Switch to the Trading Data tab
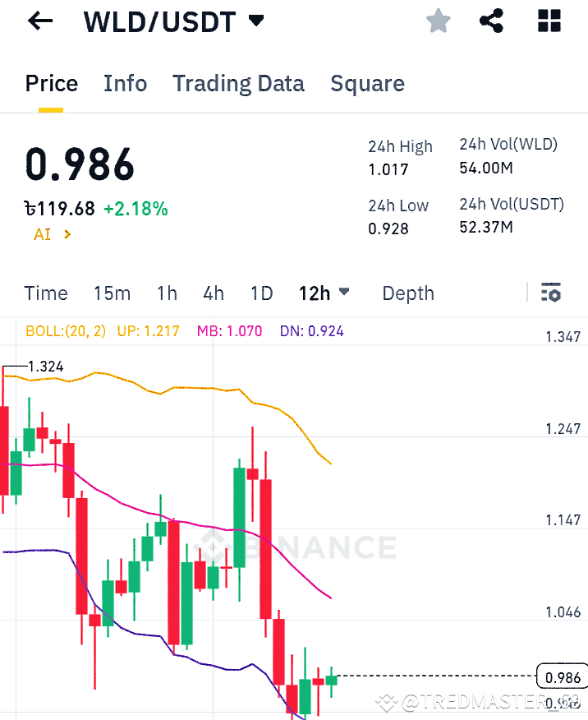This screenshot has height=720, width=588. [x=238, y=83]
